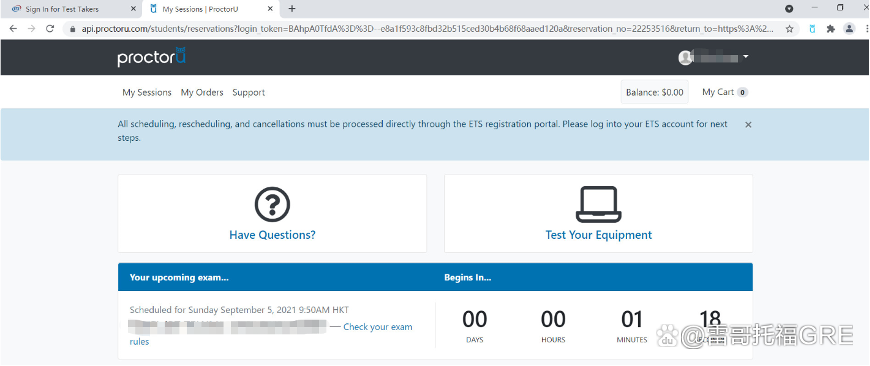Viewport: 870px width, 366px height.
Task: Reload the page with refresh icon
Action: point(50,29)
